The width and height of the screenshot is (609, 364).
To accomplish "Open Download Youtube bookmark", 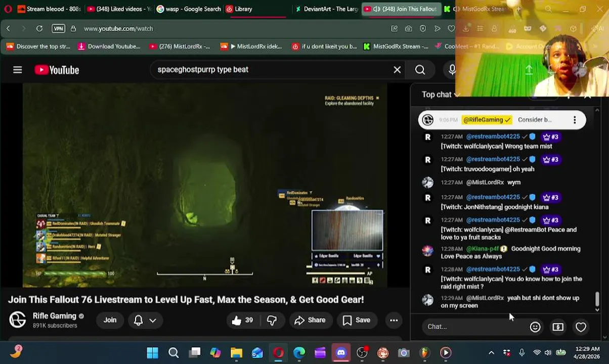I will 109,47.
